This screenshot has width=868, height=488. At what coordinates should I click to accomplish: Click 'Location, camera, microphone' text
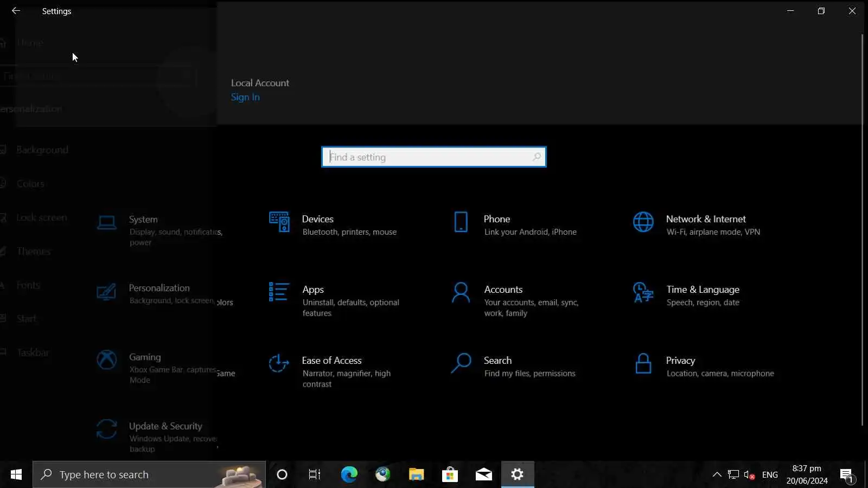pos(720,373)
